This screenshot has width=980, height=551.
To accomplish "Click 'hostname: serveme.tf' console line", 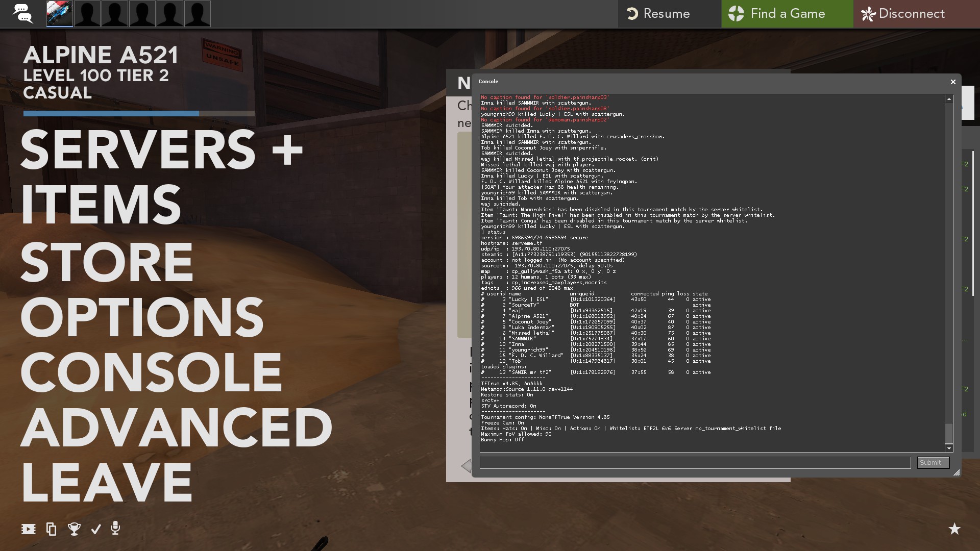I will click(x=511, y=243).
